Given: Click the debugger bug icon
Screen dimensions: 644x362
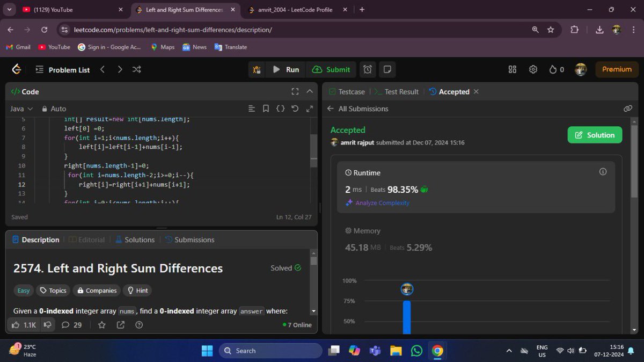Looking at the screenshot, I should click(257, 69).
